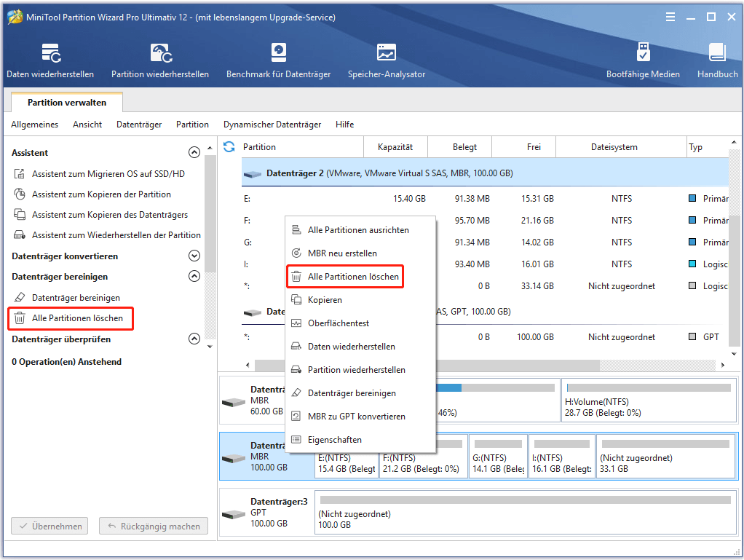Choose Alle Partitionen ausrichten in context menu
Image resolution: width=744 pixels, height=560 pixels.
point(360,229)
